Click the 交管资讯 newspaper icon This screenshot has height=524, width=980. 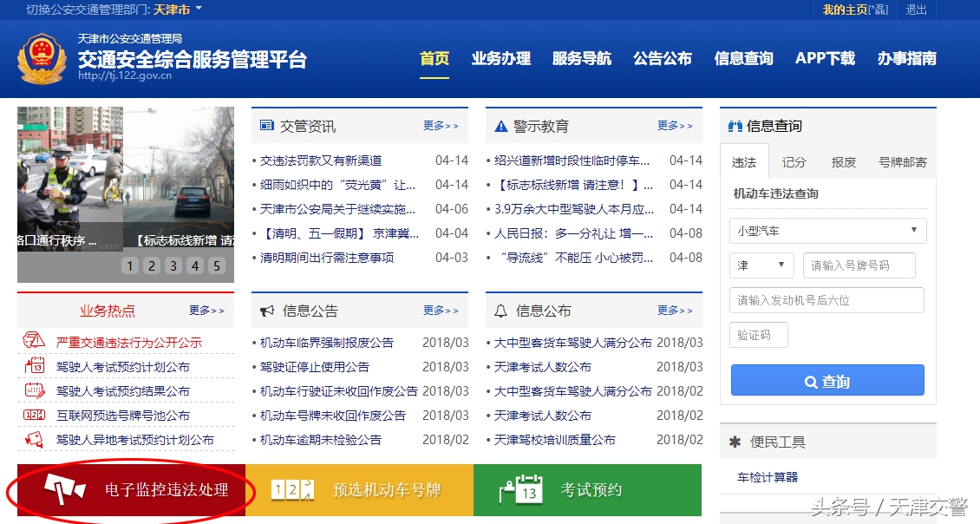click(x=267, y=125)
